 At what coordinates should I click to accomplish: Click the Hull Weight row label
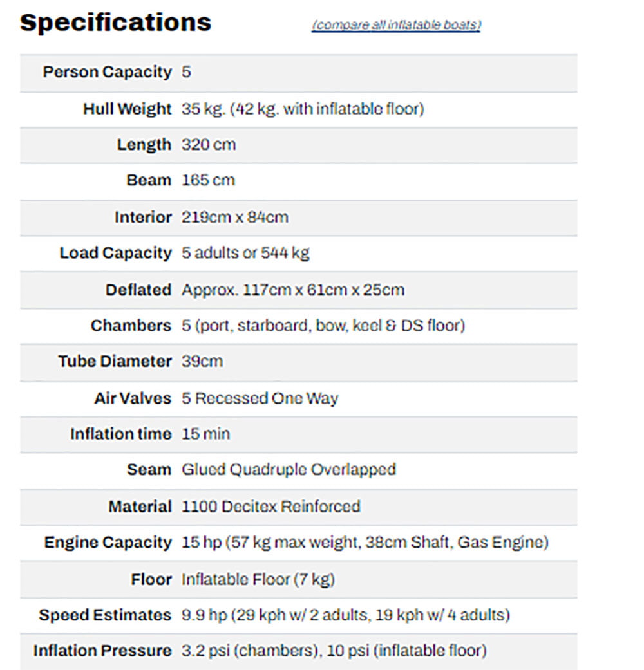coord(127,109)
